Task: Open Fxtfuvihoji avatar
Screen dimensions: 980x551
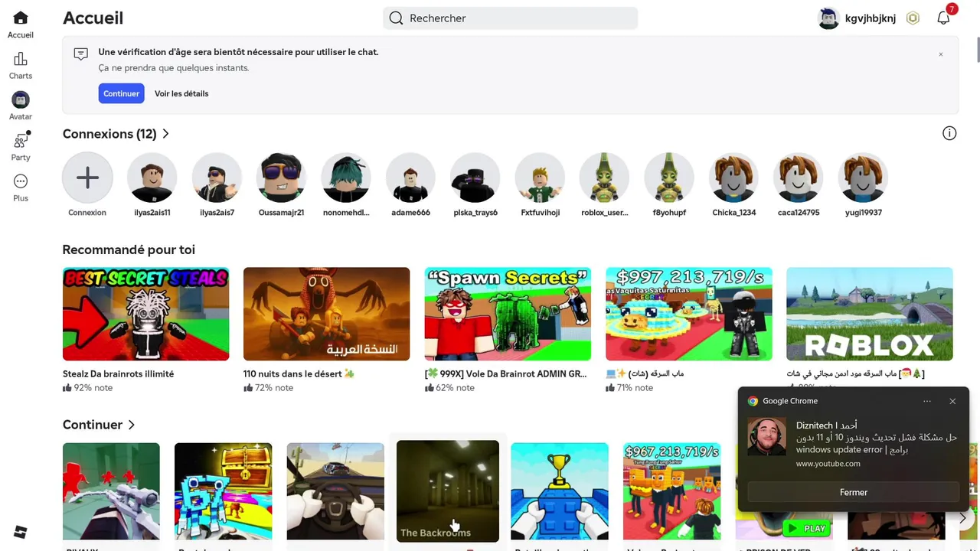Action: pyautogui.click(x=540, y=178)
